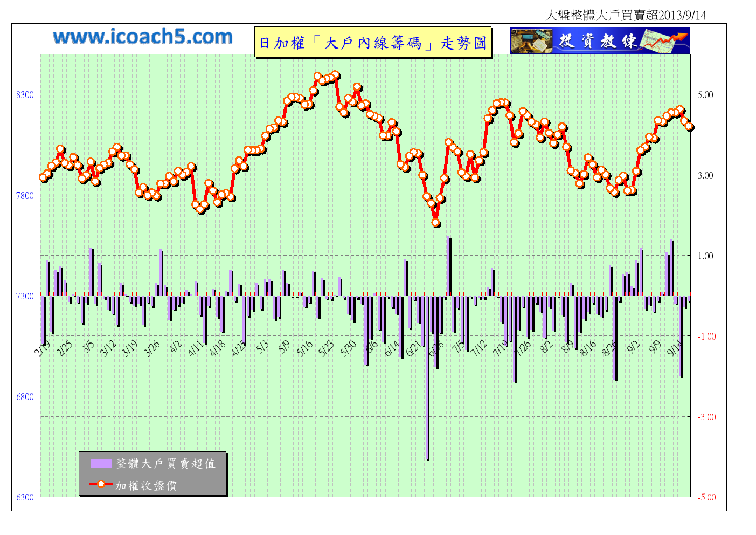756x535 pixels.
Task: Select legend label 加權收盤價
Action: tap(146, 485)
